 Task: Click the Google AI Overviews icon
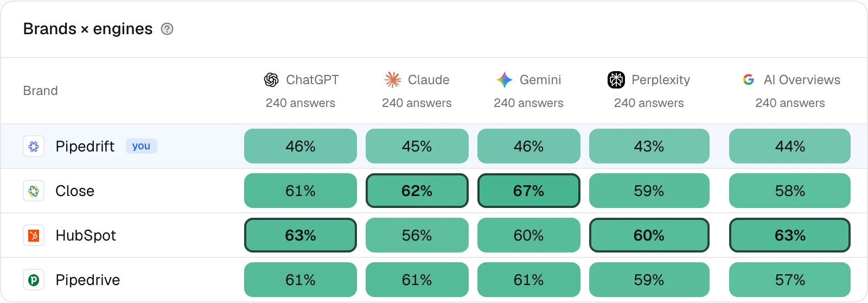[x=749, y=80]
